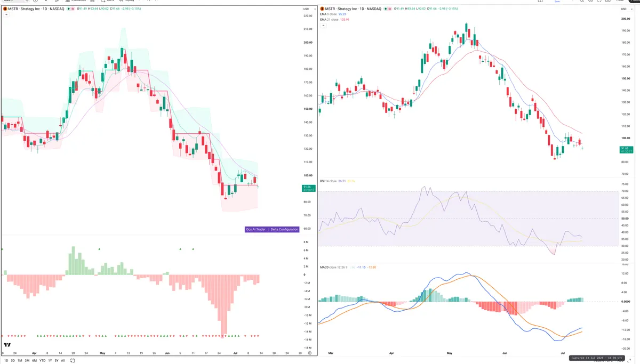Click 0.0000 level on MACD scale
The image size is (640, 364).
(x=625, y=302)
